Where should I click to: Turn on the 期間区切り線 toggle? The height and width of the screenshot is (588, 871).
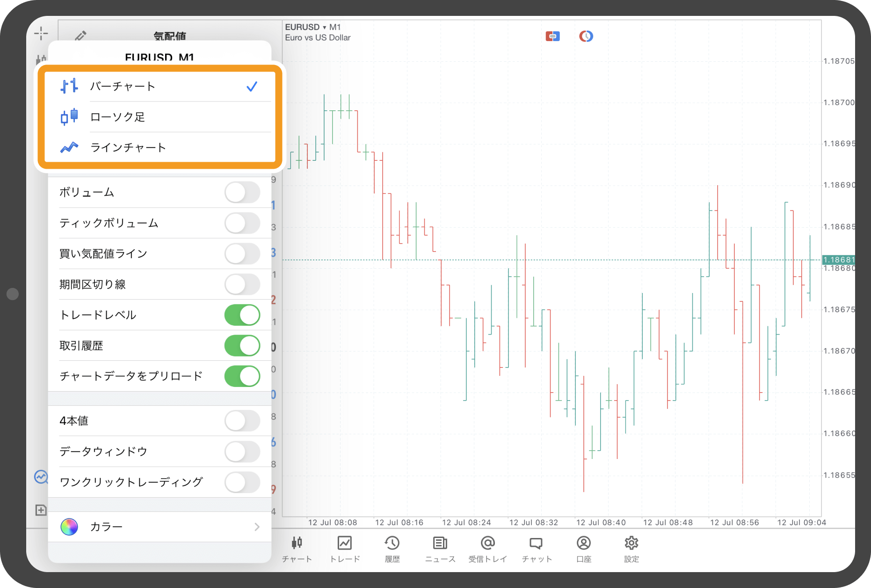tap(242, 284)
